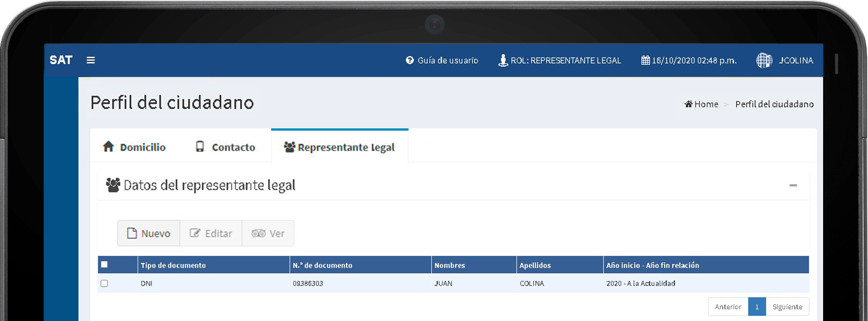Go to the Anterior page
868x321 pixels.
click(x=728, y=307)
